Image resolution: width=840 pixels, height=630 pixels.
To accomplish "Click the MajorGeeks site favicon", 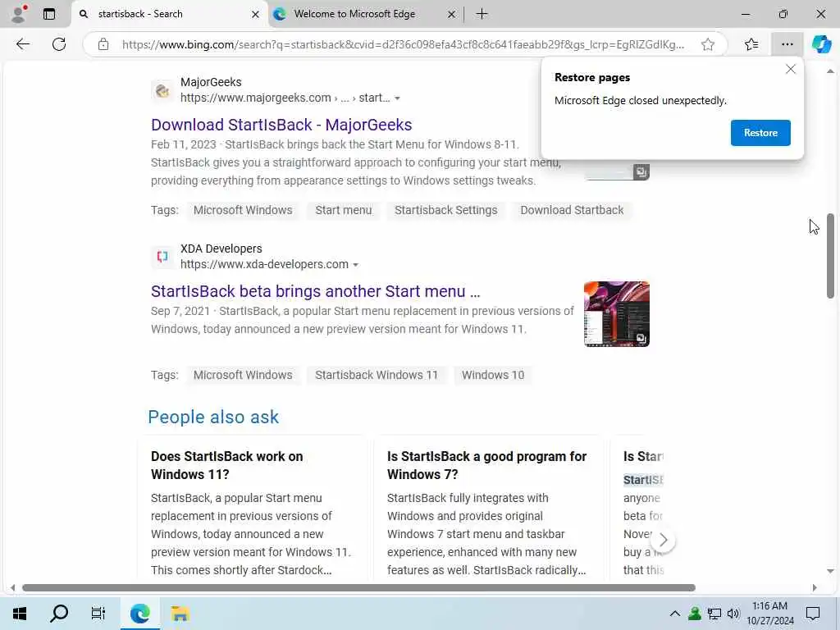I will (162, 90).
